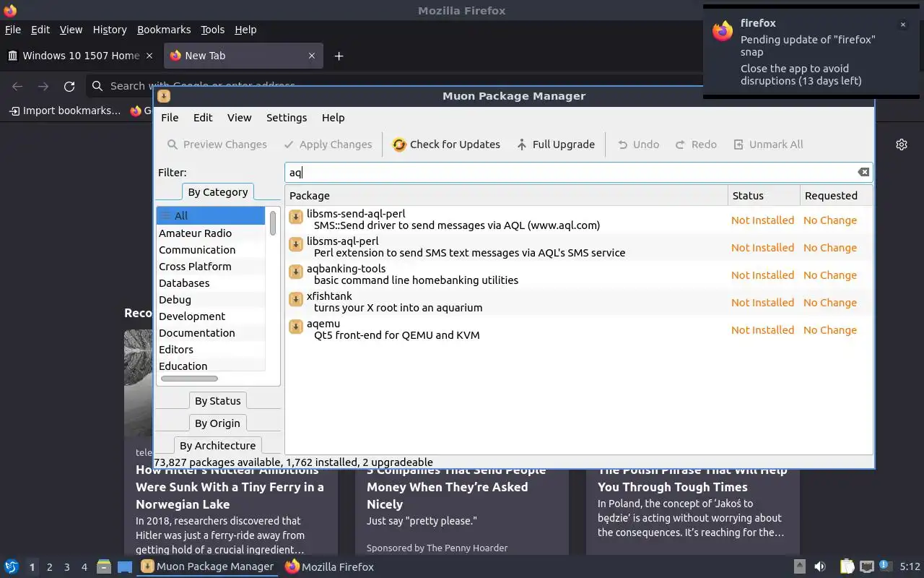
Task: Select the Development category
Action: coord(211,316)
